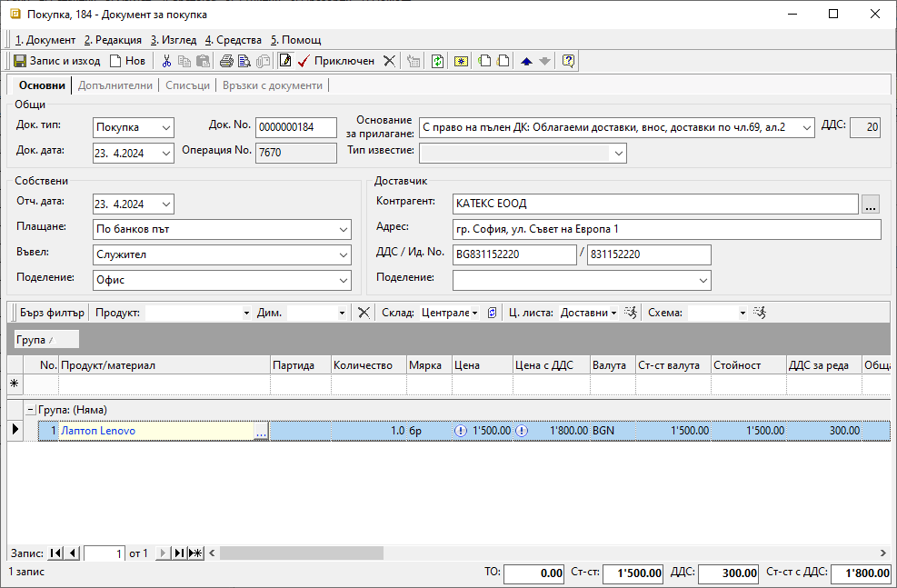This screenshot has width=897, height=588.
Task: Open the help question mark icon
Action: point(568,61)
